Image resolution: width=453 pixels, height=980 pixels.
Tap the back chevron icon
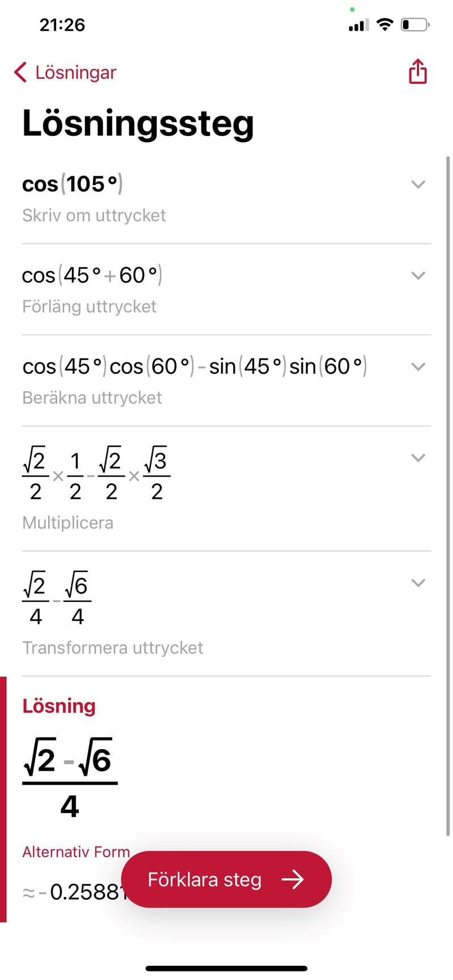(20, 72)
